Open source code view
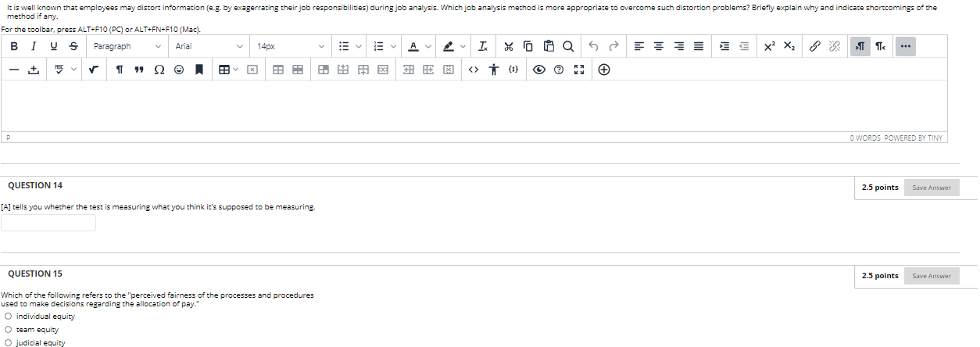The image size is (980, 347). pos(473,70)
